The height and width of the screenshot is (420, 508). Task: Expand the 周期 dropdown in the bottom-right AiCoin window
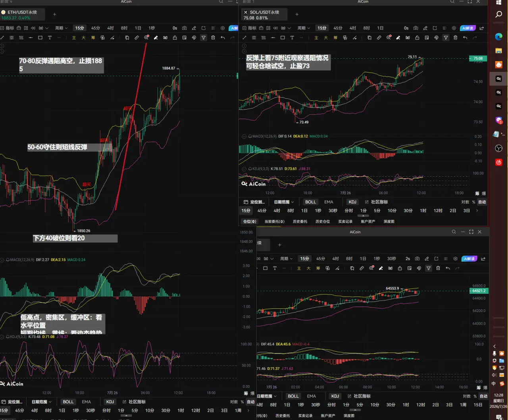point(286,259)
